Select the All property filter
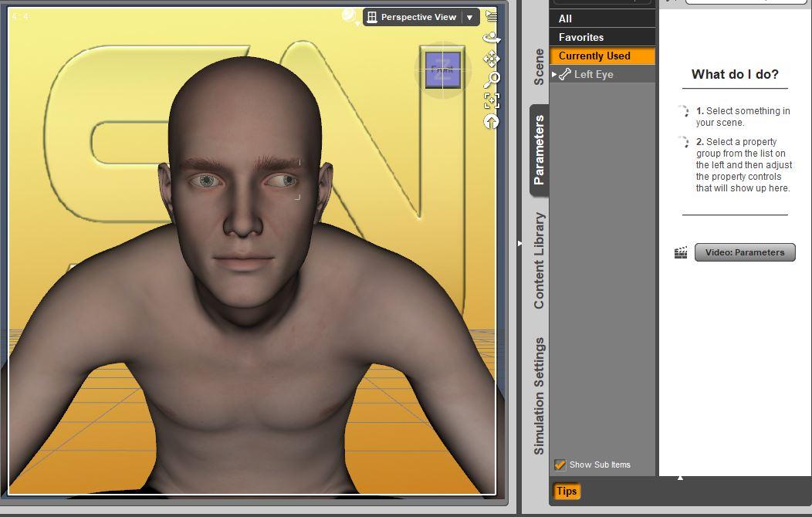The width and height of the screenshot is (812, 517). [x=602, y=19]
